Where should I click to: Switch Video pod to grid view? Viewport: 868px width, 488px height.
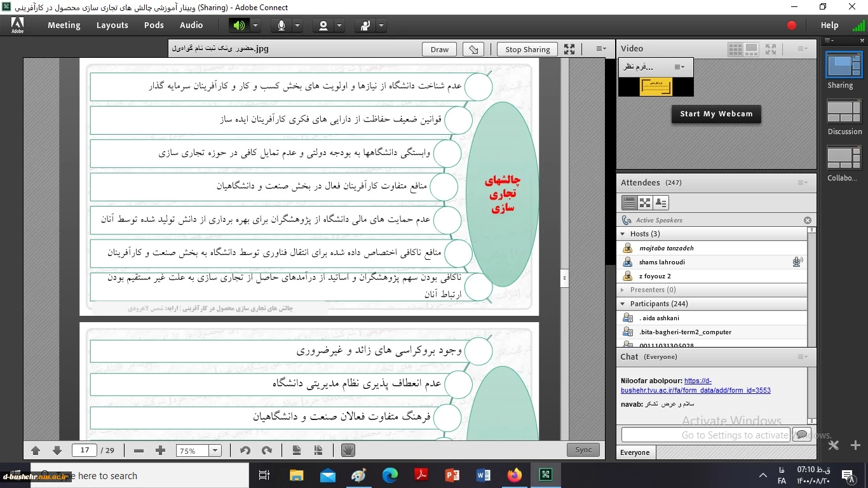735,48
